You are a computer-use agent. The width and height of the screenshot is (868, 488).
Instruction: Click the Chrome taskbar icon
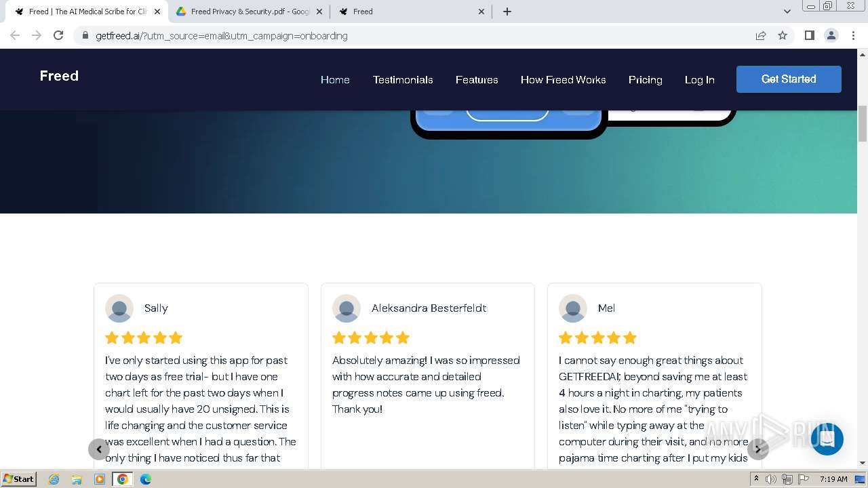coord(122,479)
